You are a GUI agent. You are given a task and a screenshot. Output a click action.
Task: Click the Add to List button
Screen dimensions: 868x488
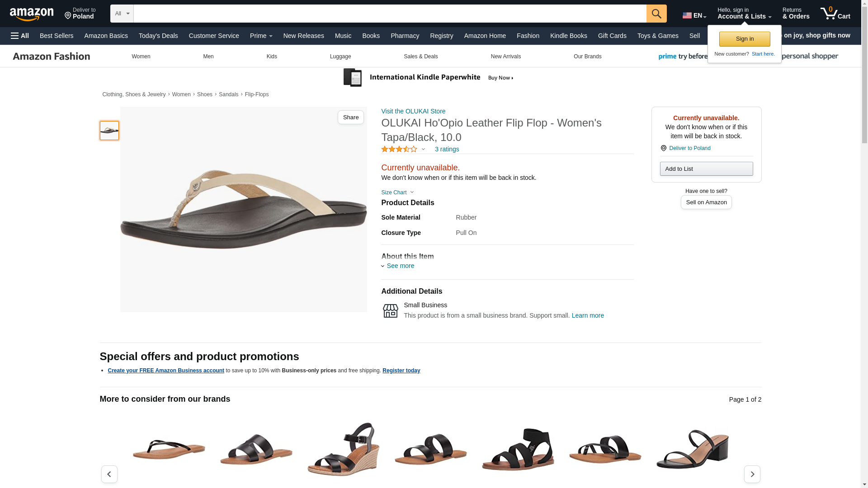tap(706, 169)
